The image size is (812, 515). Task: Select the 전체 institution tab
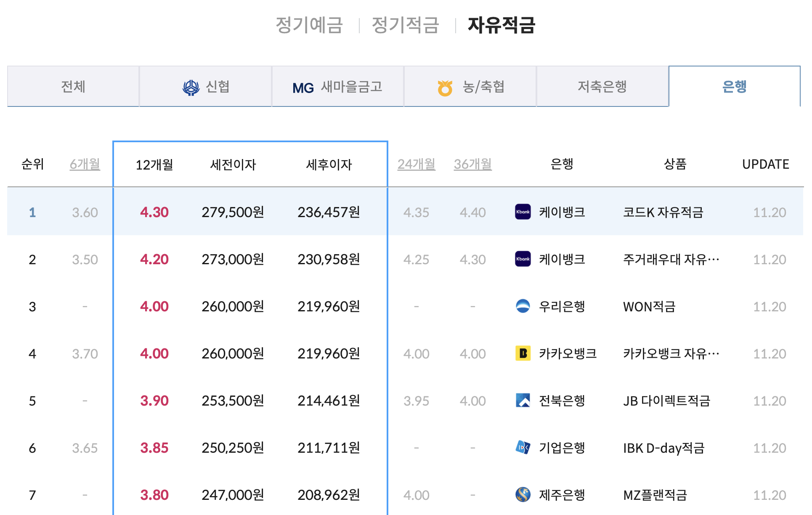[x=73, y=87]
